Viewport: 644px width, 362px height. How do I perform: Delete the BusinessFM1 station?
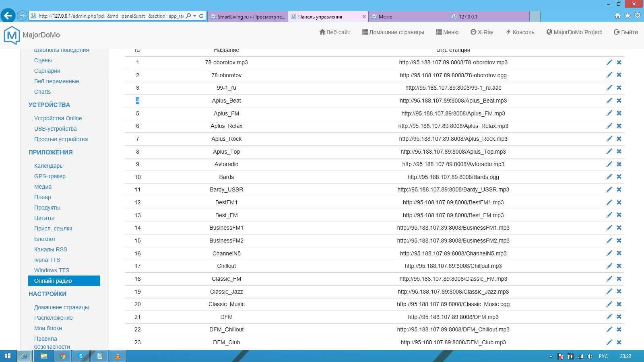[619, 228]
